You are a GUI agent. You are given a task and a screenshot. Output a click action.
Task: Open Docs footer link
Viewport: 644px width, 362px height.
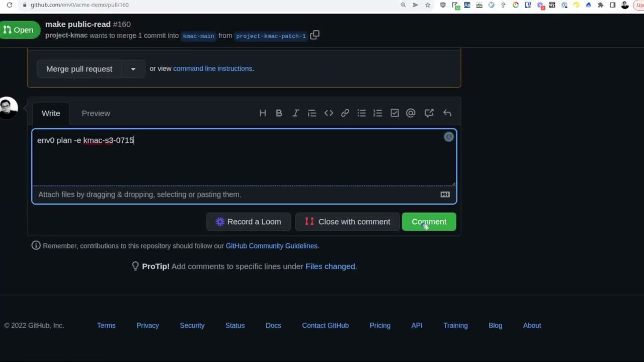(x=273, y=325)
